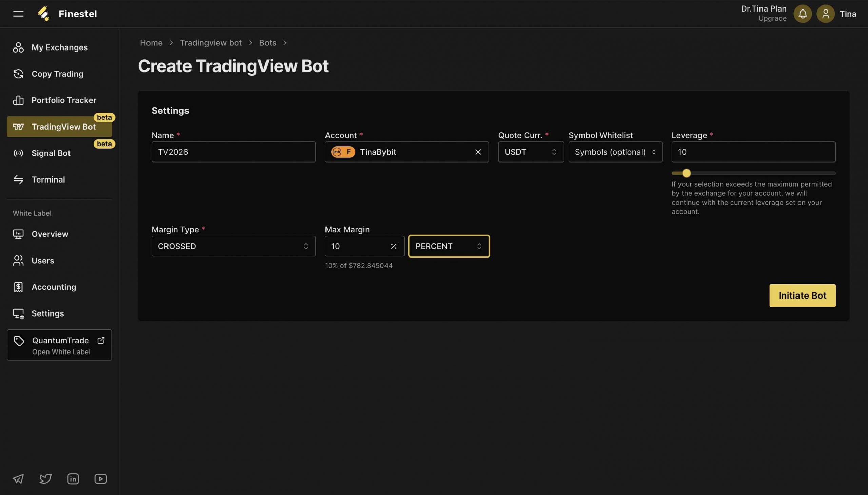Screen dimensions: 868x495
Task: Clear the TinaBybit account selection
Action: 478,152
